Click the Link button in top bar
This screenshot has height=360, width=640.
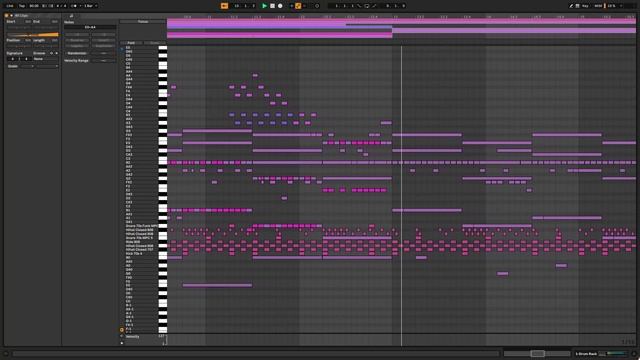[10, 6]
